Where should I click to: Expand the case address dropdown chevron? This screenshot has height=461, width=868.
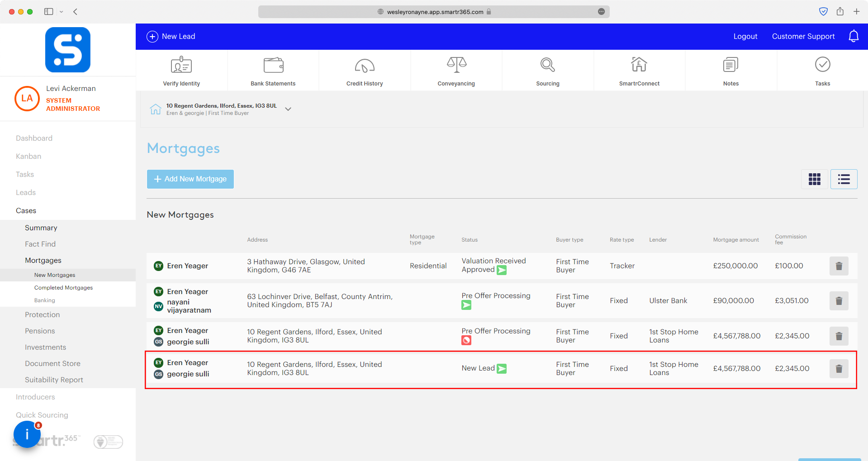coord(288,109)
